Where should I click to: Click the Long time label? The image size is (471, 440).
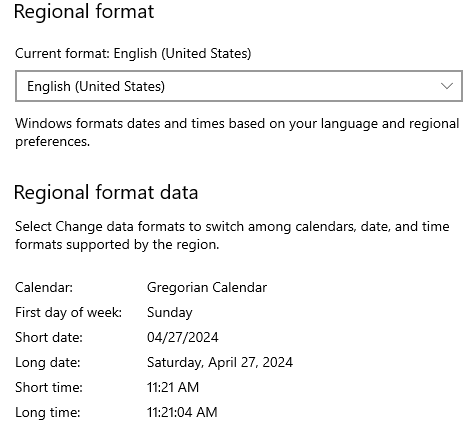(x=48, y=412)
